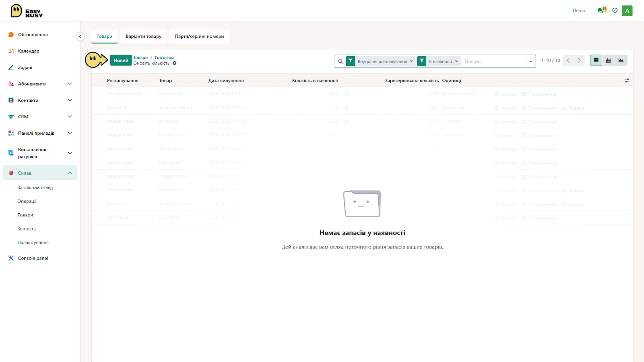The width and height of the screenshot is (644, 362).
Task: Expand the Панелі приладів menu
Action: [70, 133]
